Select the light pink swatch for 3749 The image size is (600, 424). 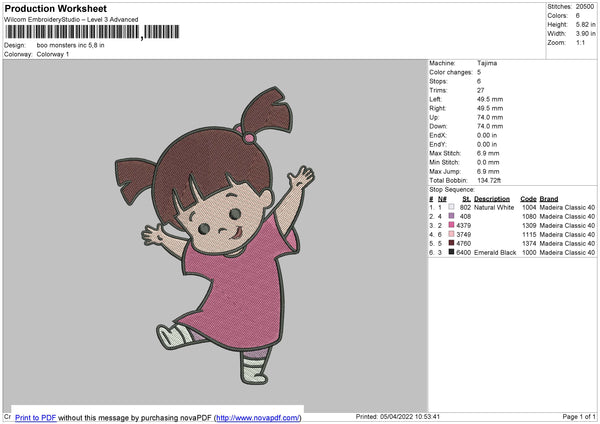(x=452, y=234)
